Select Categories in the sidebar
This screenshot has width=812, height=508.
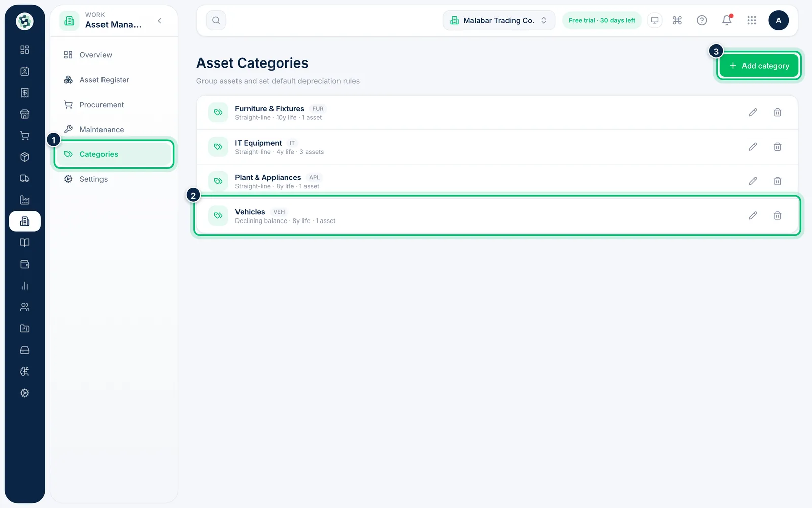click(x=114, y=154)
